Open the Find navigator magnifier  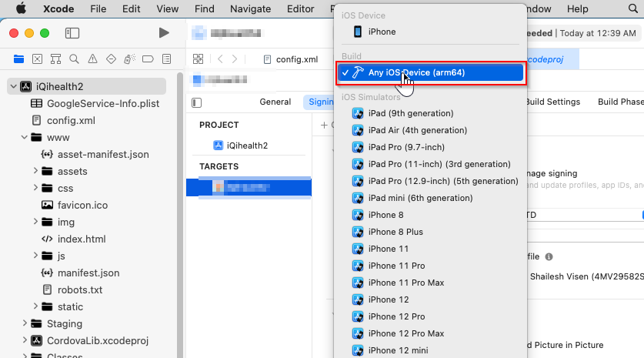(x=75, y=59)
